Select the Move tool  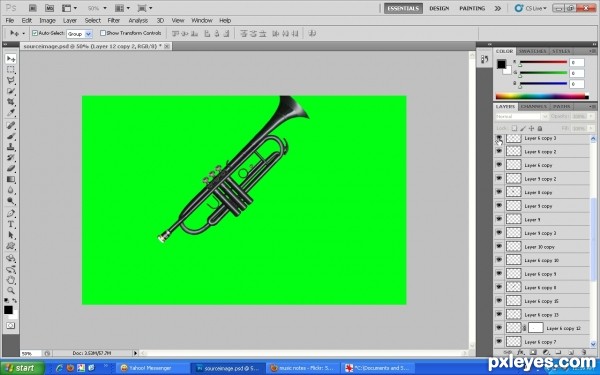click(x=11, y=59)
